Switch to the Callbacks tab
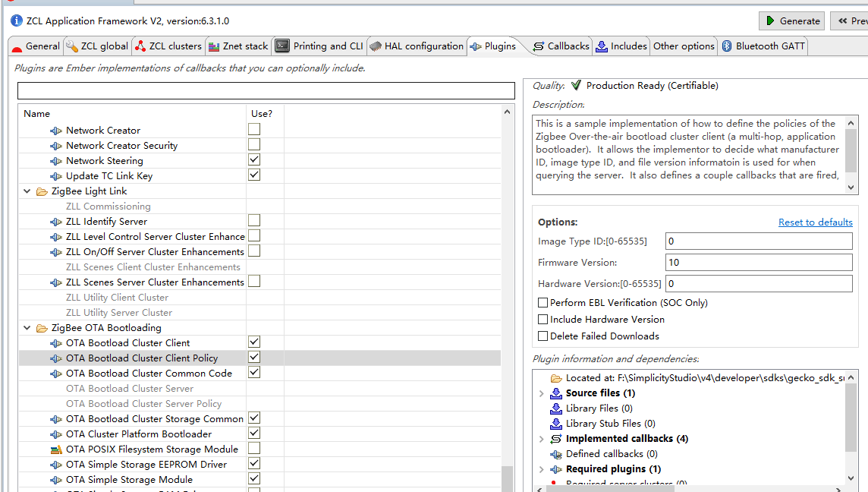 click(561, 46)
